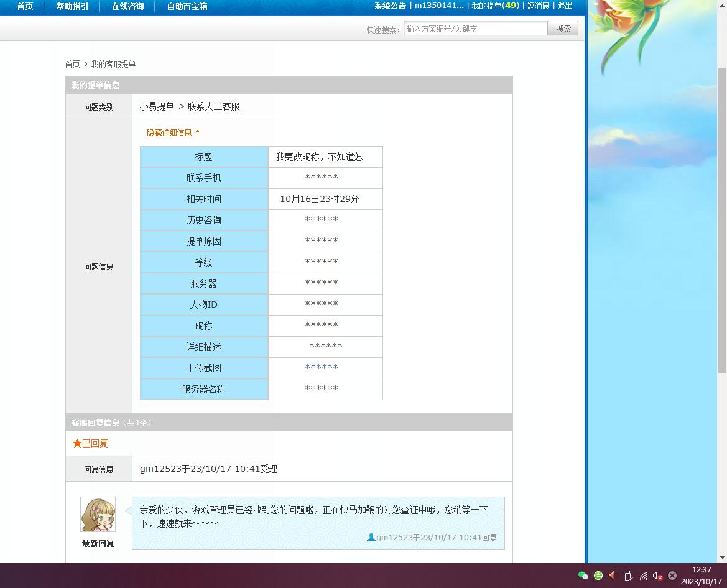Open the safely remove USB icon
This screenshot has width=727, height=588.
pos(628,576)
